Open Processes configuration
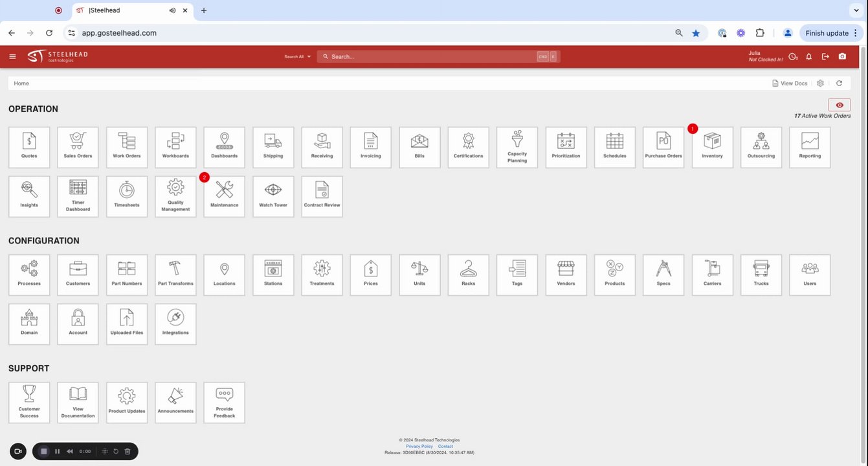868x466 pixels. click(x=29, y=275)
